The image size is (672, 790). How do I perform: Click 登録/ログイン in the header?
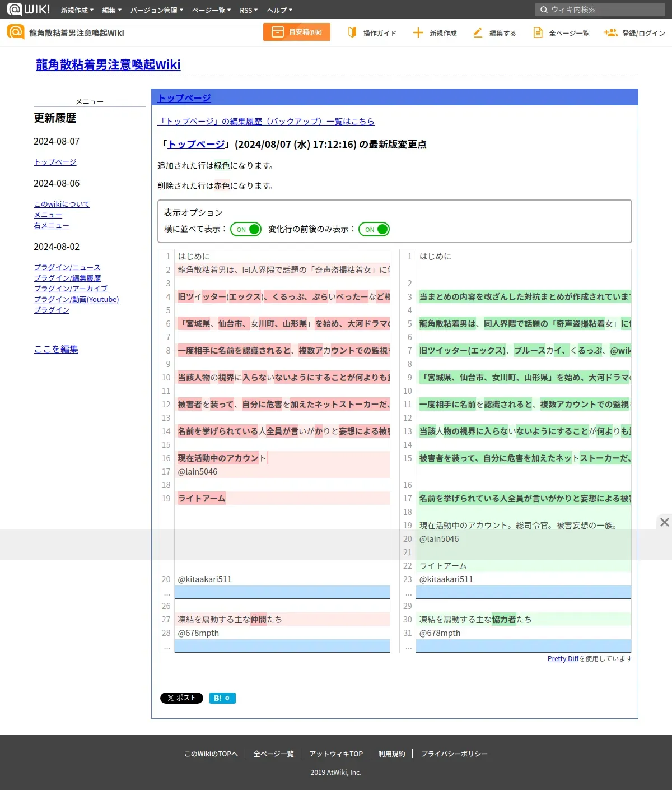643,33
